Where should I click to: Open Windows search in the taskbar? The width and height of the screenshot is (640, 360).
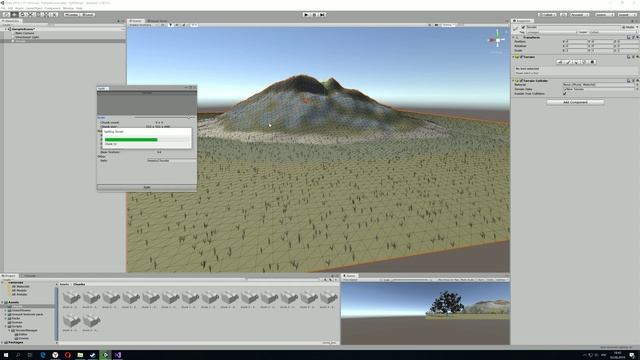pos(18,355)
